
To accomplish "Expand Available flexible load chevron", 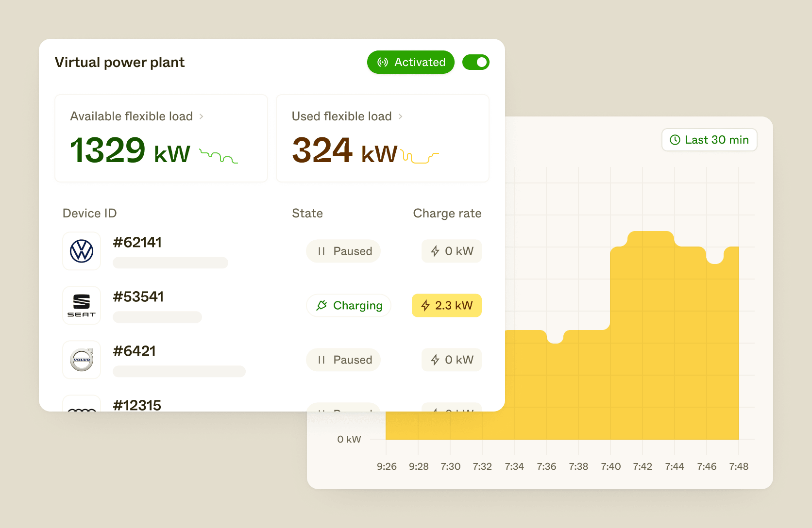I will (202, 116).
